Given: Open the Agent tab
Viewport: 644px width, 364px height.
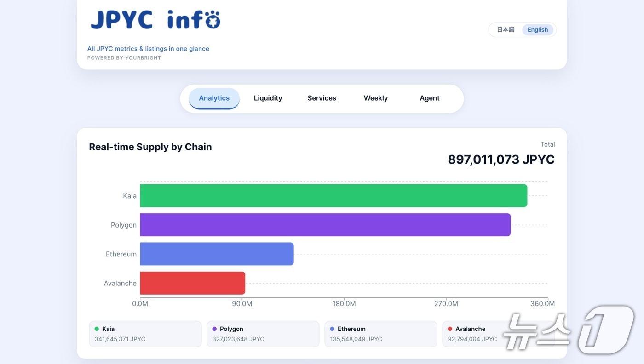Looking at the screenshot, I should click(430, 98).
